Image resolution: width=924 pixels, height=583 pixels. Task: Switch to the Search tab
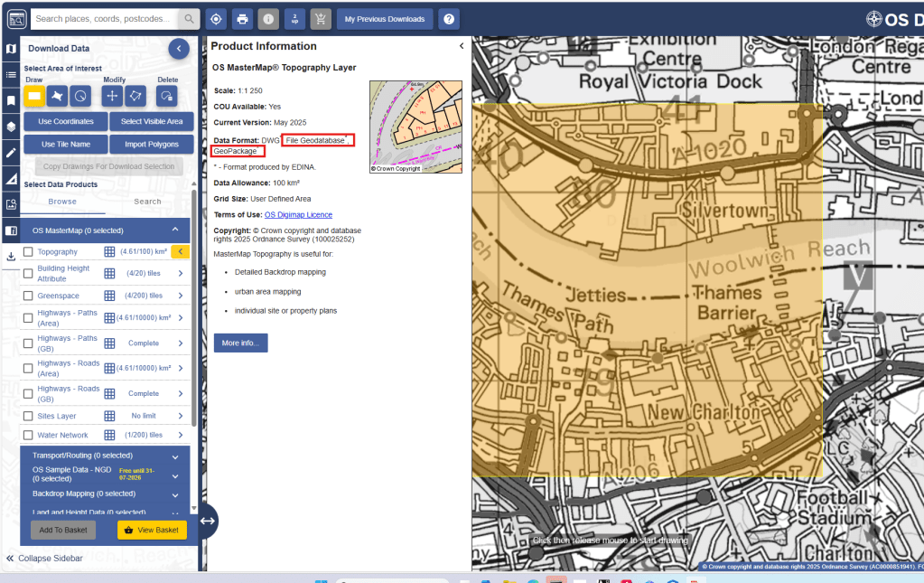point(147,202)
